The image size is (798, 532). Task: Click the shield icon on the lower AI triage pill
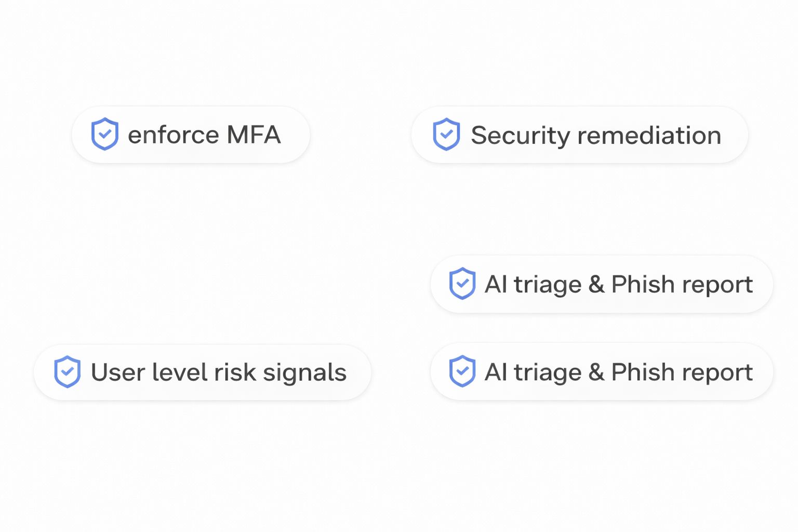[462, 371]
